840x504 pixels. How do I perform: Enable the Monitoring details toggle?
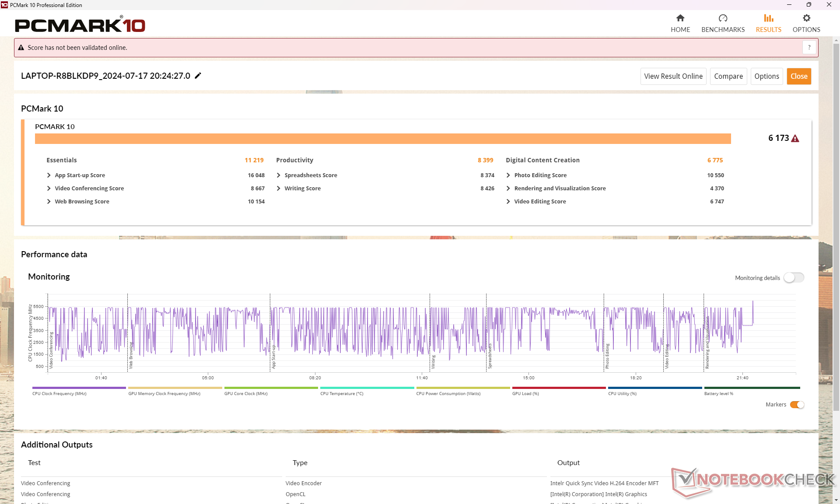point(794,278)
